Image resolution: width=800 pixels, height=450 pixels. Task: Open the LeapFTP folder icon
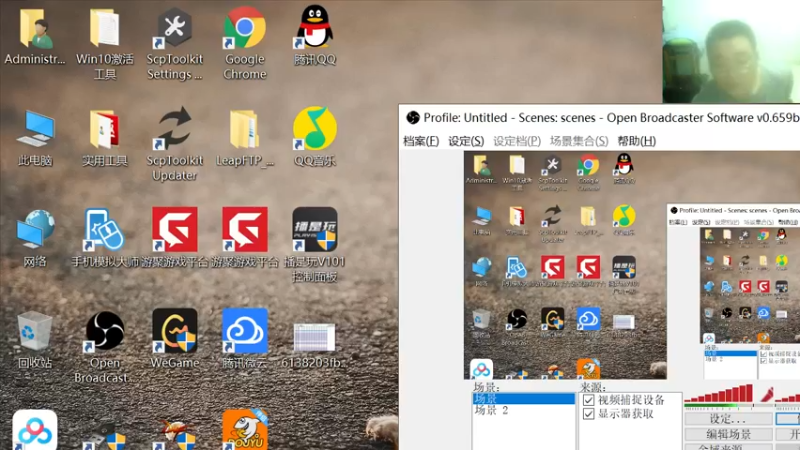tap(245, 138)
